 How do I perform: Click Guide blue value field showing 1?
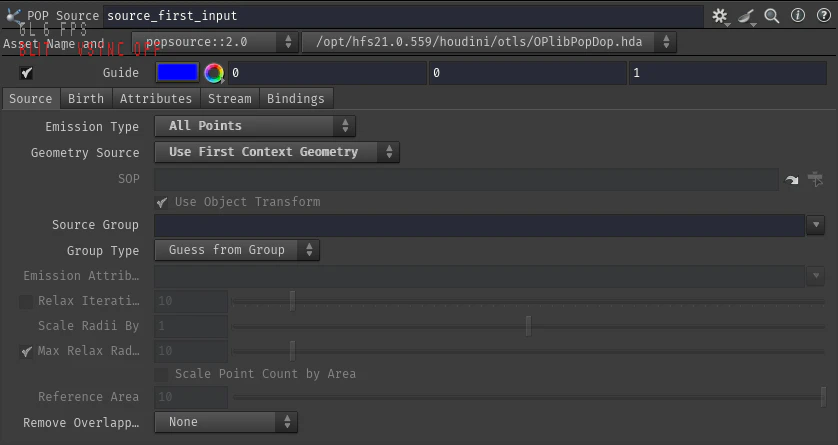pyautogui.click(x=727, y=73)
